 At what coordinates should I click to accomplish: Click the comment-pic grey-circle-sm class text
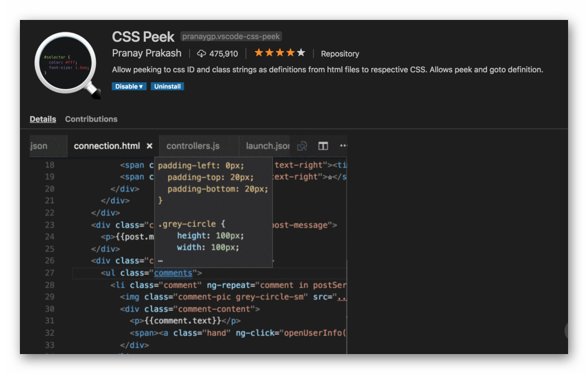(241, 297)
